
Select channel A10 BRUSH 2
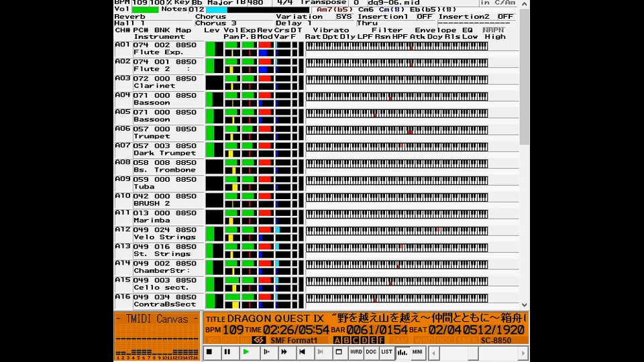pos(160,200)
